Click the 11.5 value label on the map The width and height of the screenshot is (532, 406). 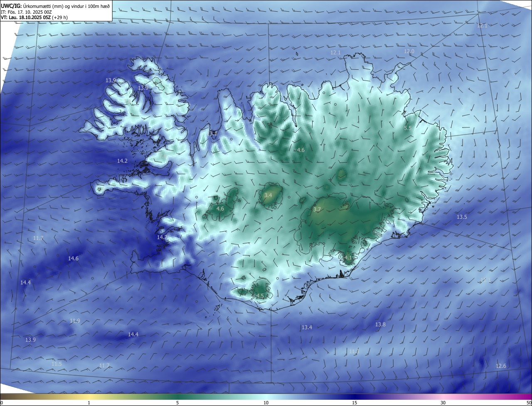coord(57,364)
